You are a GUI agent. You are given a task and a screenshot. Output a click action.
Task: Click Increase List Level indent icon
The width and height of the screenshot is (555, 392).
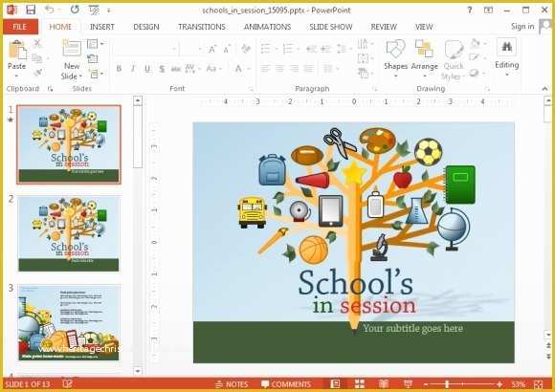[325, 49]
